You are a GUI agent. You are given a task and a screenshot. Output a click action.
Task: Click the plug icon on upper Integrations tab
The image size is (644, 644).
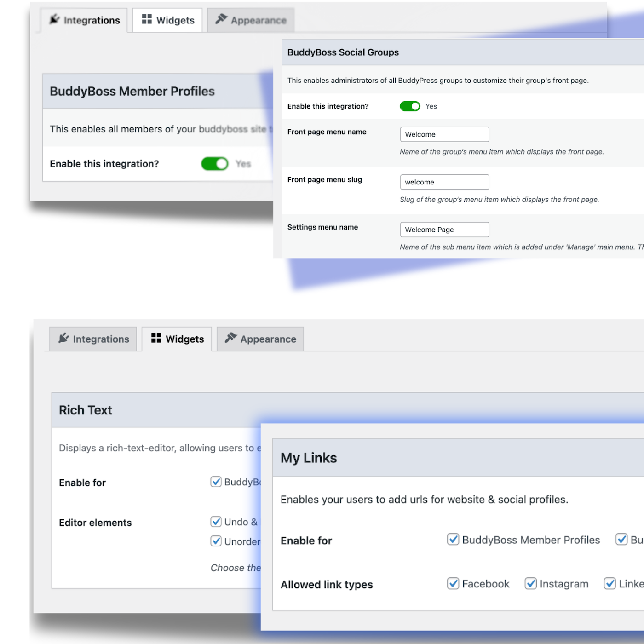pyautogui.click(x=55, y=19)
